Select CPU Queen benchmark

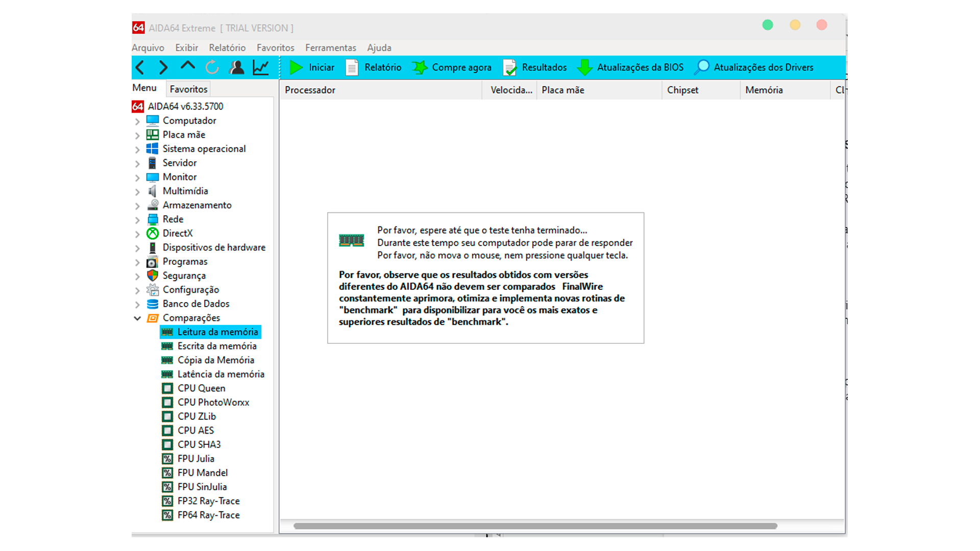click(x=194, y=388)
